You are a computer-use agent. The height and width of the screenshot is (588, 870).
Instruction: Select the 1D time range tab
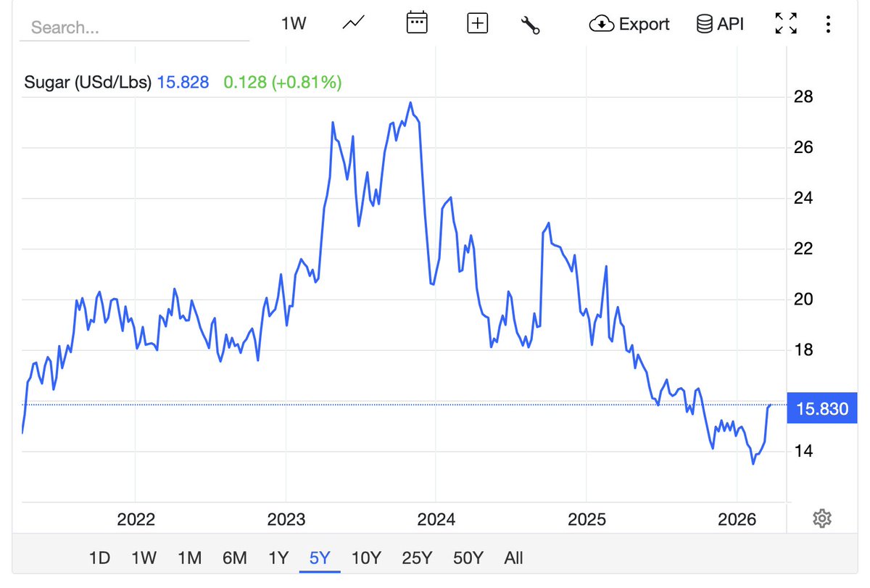99,558
